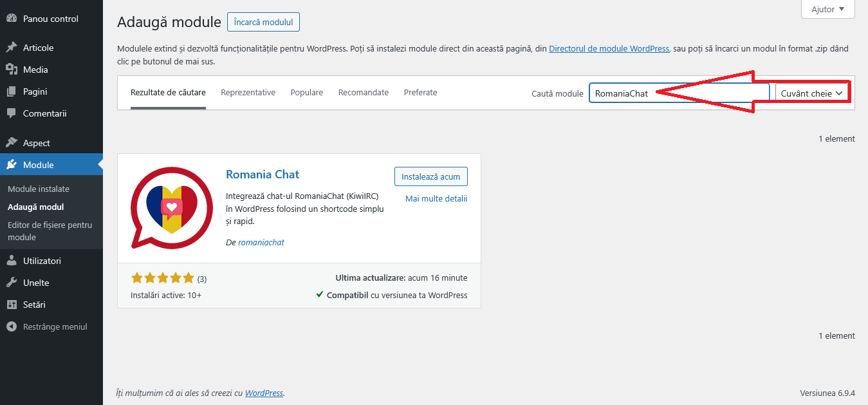Screen dimensions: 868x405
Task: Switch to the Reprezentative tab
Action: pos(248,93)
